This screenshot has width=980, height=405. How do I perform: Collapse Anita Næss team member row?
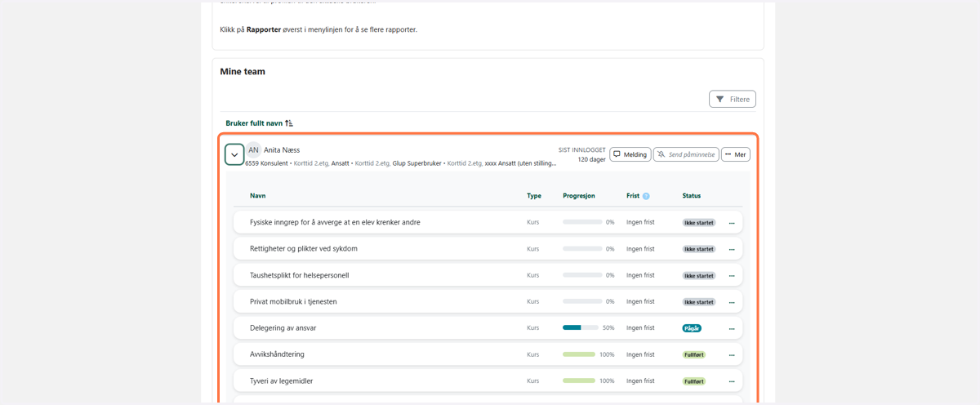234,154
